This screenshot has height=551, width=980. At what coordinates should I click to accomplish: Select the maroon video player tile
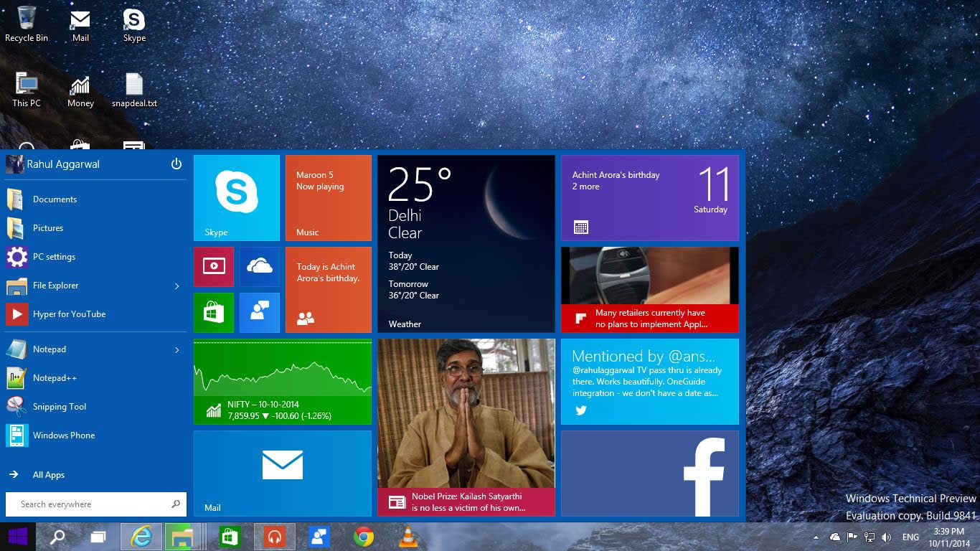(213, 266)
